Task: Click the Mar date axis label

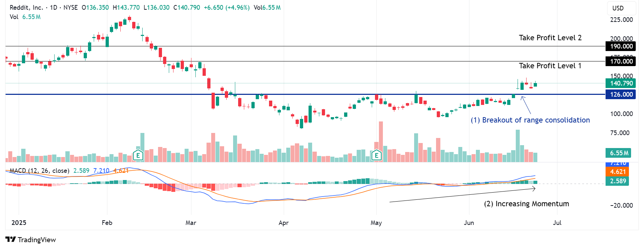Action: click(x=191, y=223)
